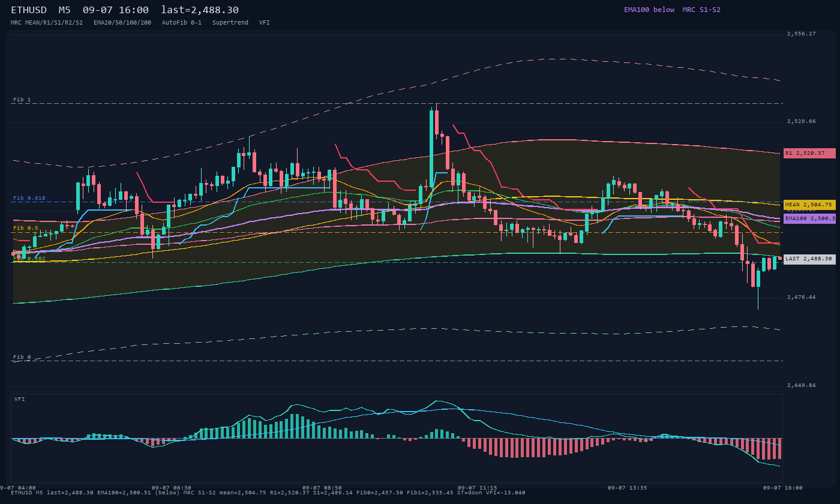Viewport: 840px width, 504px height.
Task: Click the MRC S1-S2 status text
Action: coord(701,10)
